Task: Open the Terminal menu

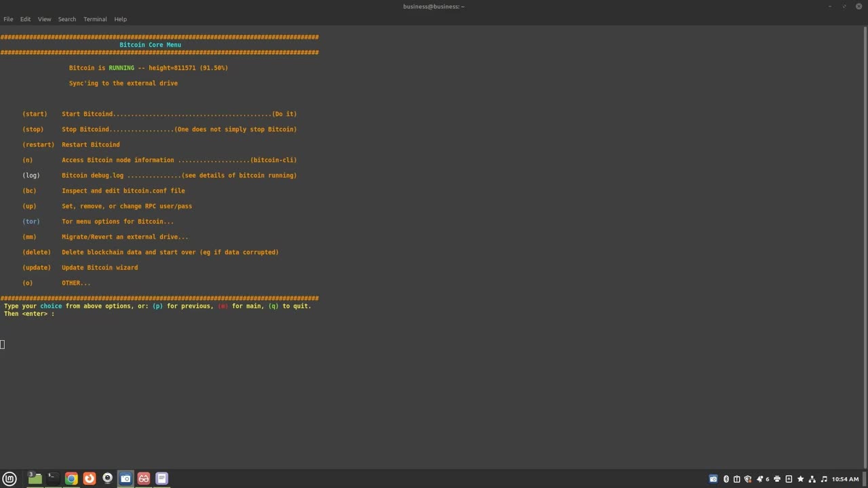Action: tap(95, 19)
